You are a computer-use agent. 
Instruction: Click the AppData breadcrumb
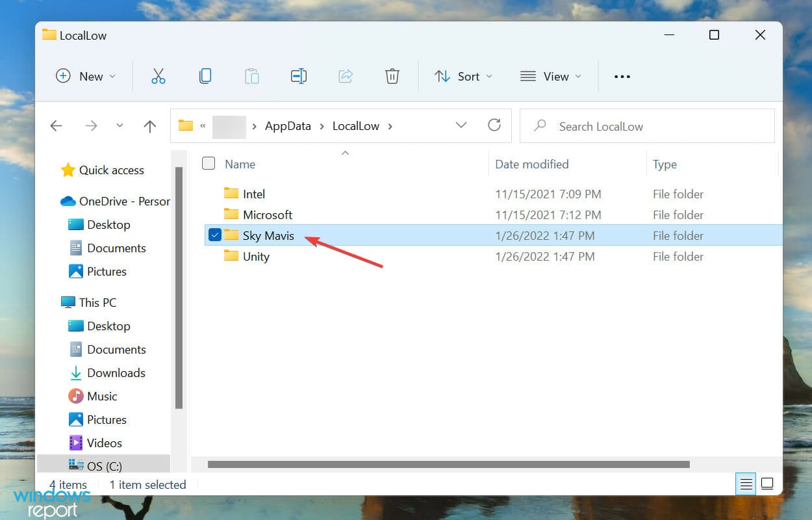point(288,126)
